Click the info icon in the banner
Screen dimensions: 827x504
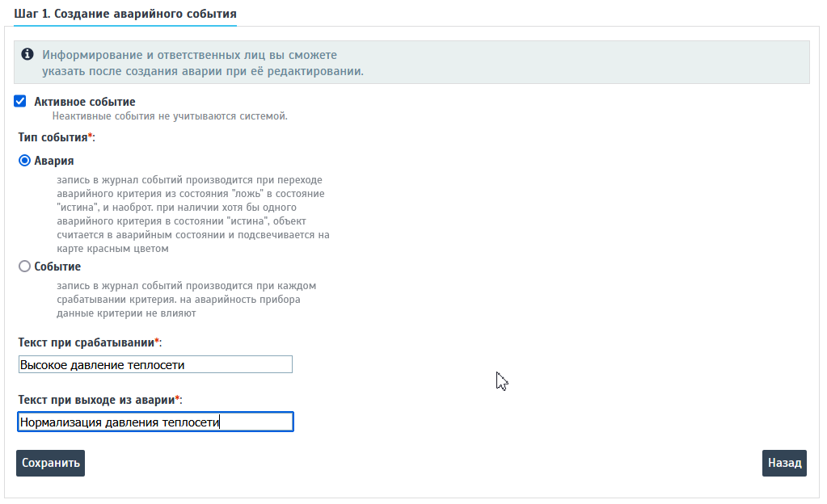coord(27,55)
